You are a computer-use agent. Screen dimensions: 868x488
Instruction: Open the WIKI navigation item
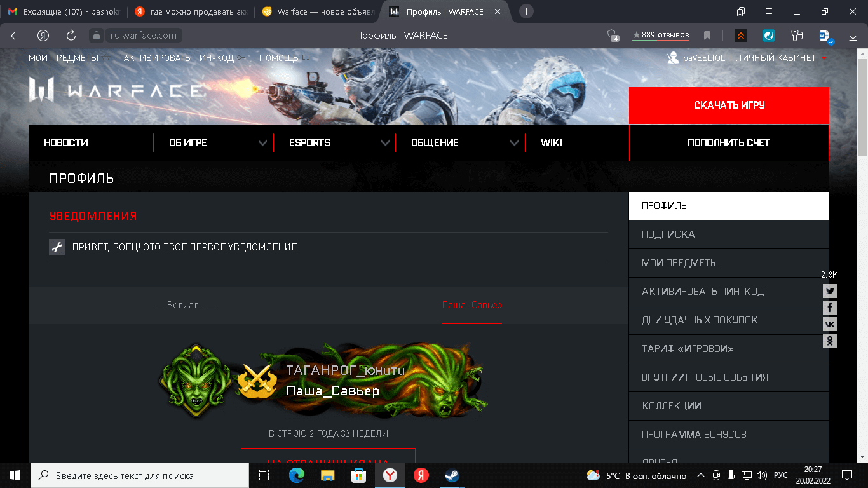click(x=551, y=143)
